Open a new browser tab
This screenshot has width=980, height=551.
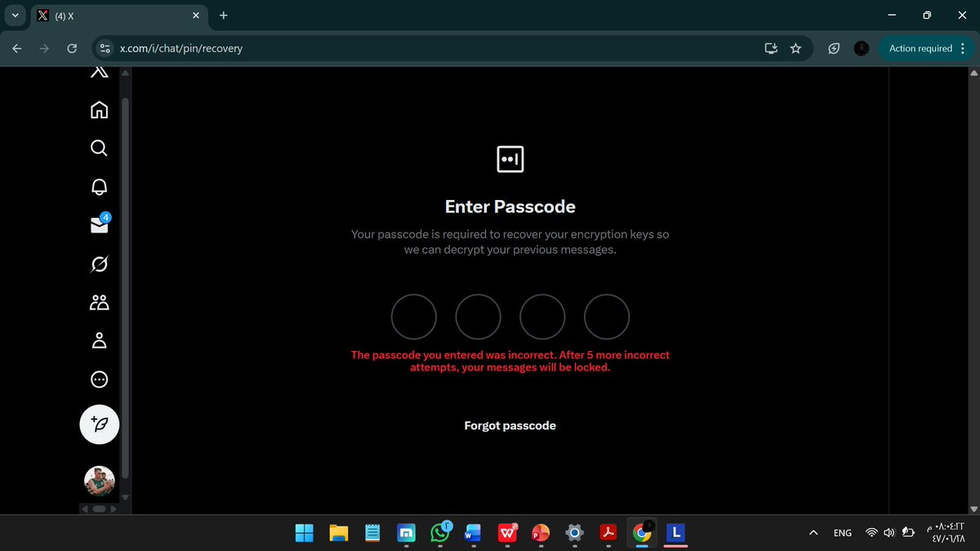pos(224,15)
